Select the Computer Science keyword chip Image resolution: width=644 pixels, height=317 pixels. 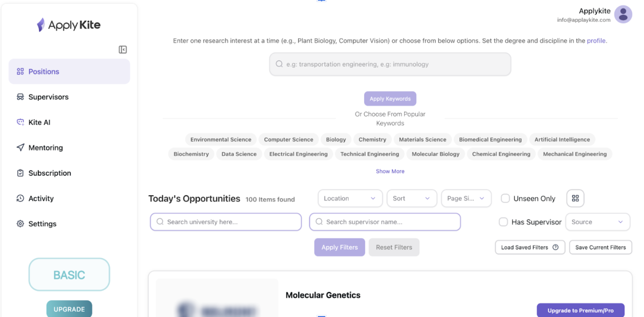click(x=289, y=140)
